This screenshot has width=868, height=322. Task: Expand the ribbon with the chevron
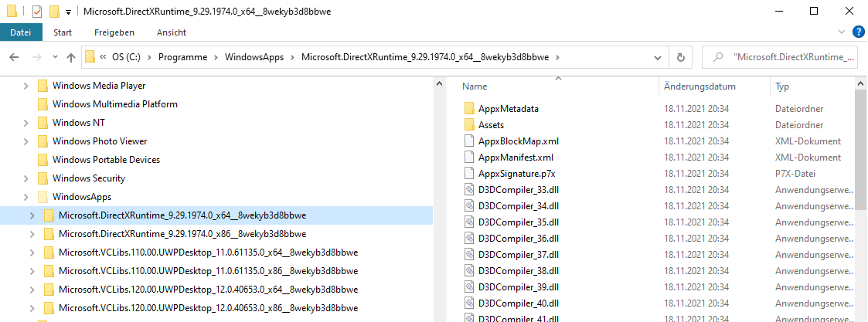tap(842, 32)
